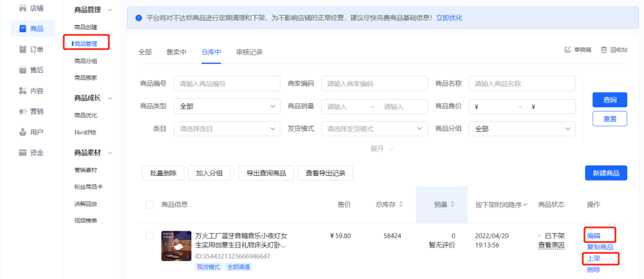Click 编辑 for the product row
This screenshot has width=644, height=279.
pyautogui.click(x=593, y=236)
